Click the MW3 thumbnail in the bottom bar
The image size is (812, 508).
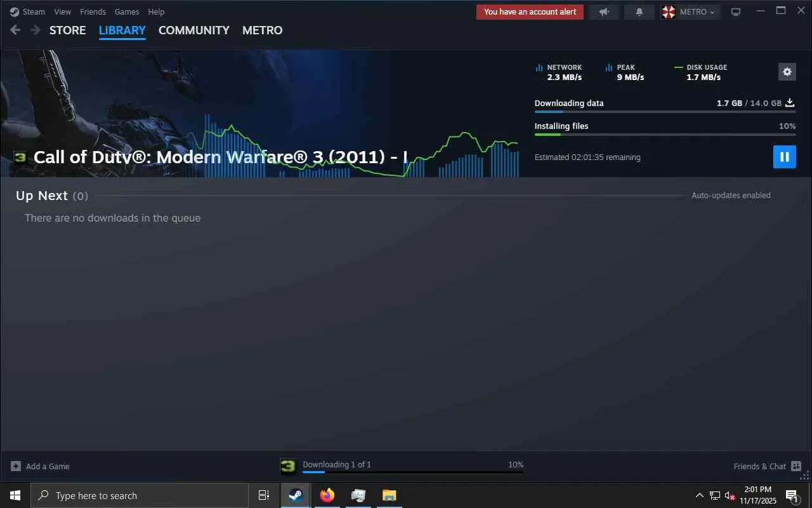[288, 466]
